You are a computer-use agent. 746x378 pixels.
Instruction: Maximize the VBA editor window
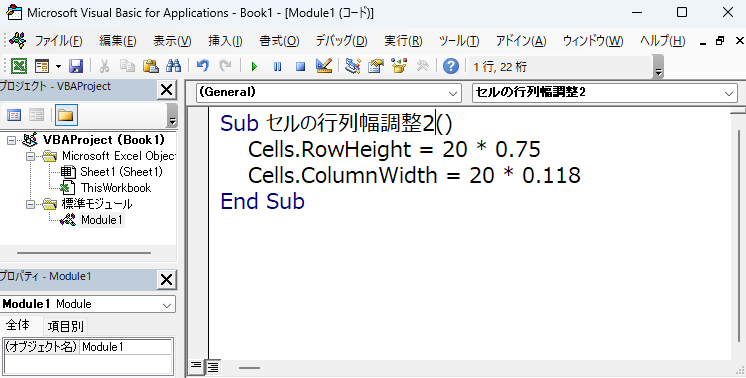[682, 12]
